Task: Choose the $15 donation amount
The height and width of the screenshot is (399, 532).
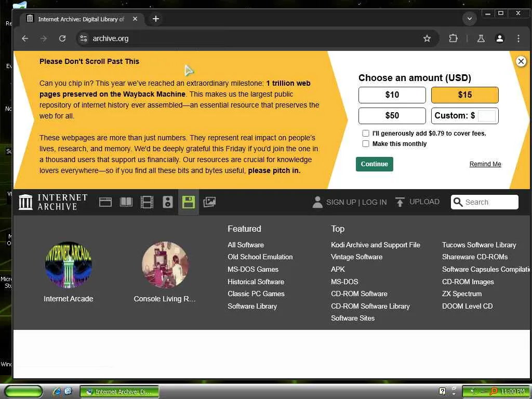Action: tap(465, 95)
